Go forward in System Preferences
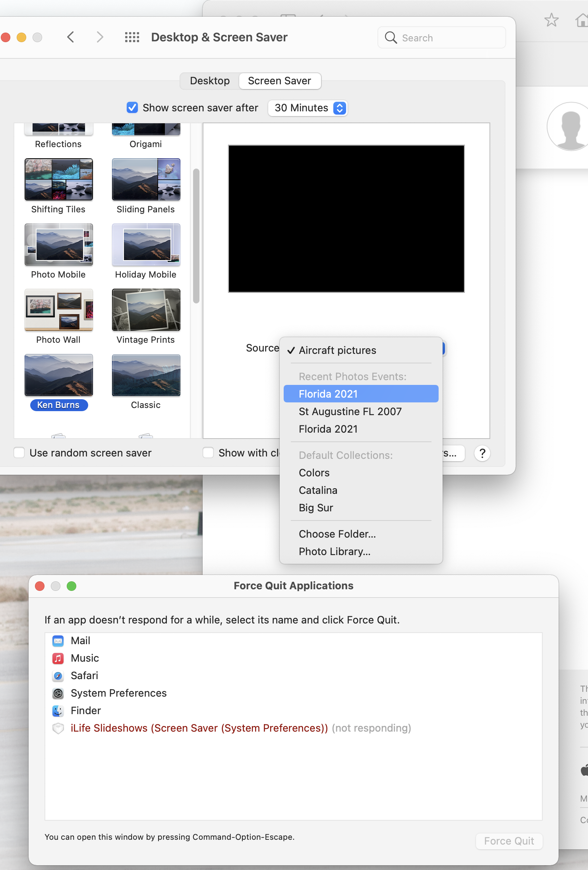The width and height of the screenshot is (588, 870). coord(100,37)
